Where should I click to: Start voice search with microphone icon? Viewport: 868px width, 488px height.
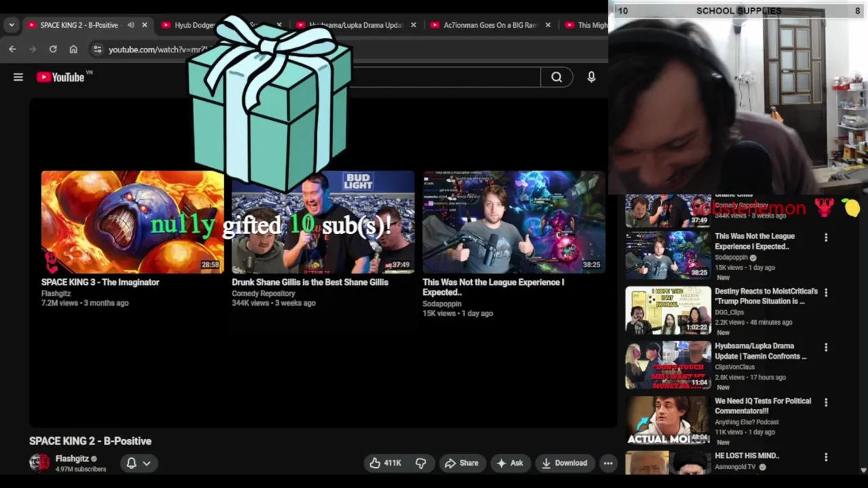591,77
